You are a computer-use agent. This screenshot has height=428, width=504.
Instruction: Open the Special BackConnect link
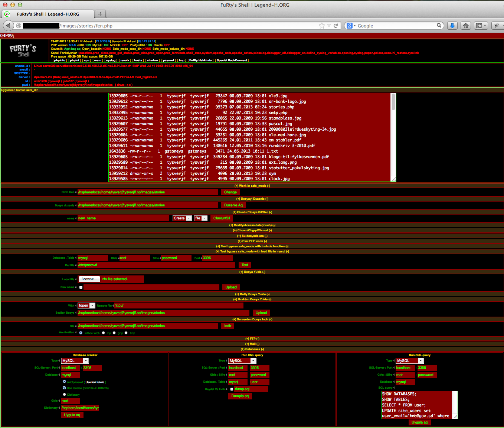tap(232, 60)
